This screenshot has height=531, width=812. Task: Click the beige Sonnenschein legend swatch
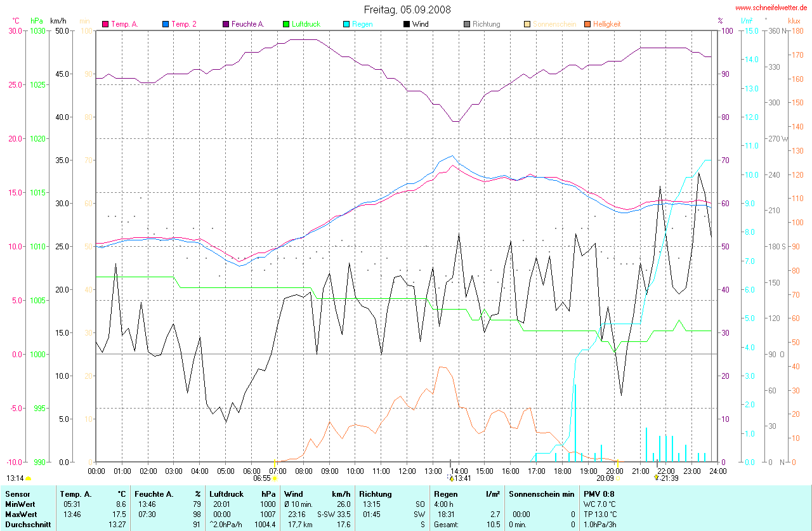coord(527,24)
